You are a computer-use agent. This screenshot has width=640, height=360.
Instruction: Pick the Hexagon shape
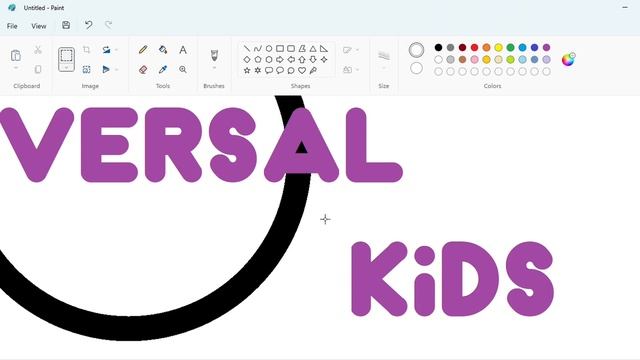(269, 60)
